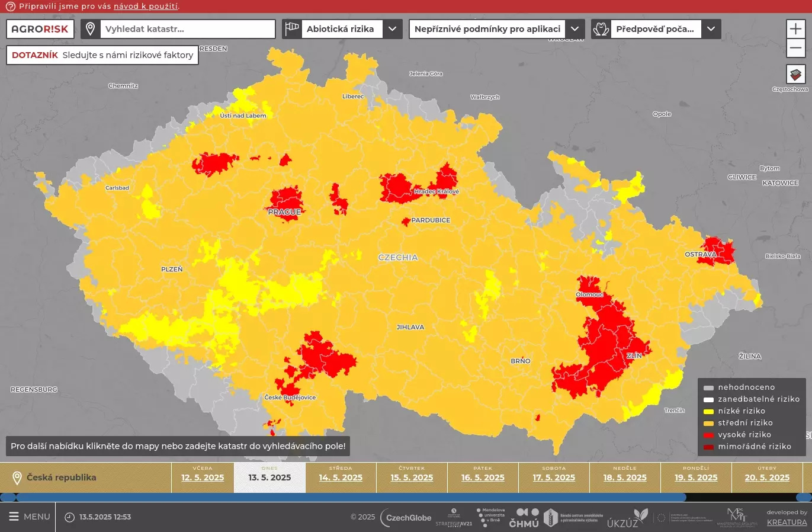Open the DOTAZNÍK questionnaire button
The height and width of the screenshot is (532, 812).
tap(102, 55)
